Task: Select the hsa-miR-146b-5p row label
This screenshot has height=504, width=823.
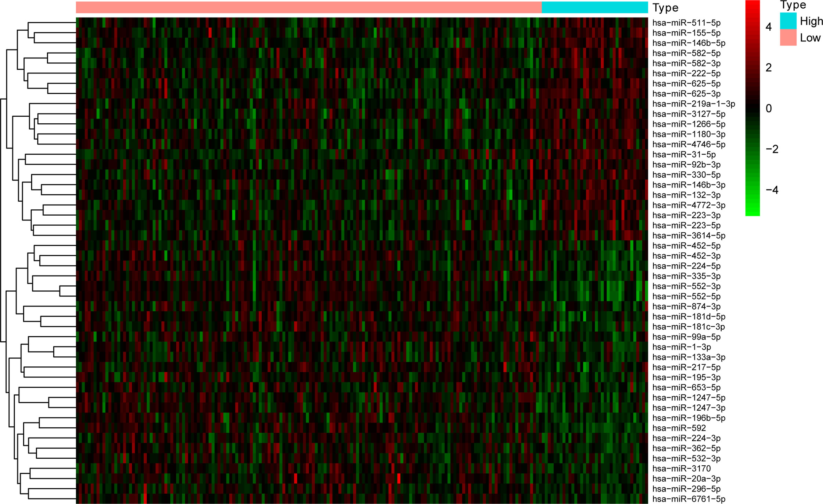Action: (689, 43)
